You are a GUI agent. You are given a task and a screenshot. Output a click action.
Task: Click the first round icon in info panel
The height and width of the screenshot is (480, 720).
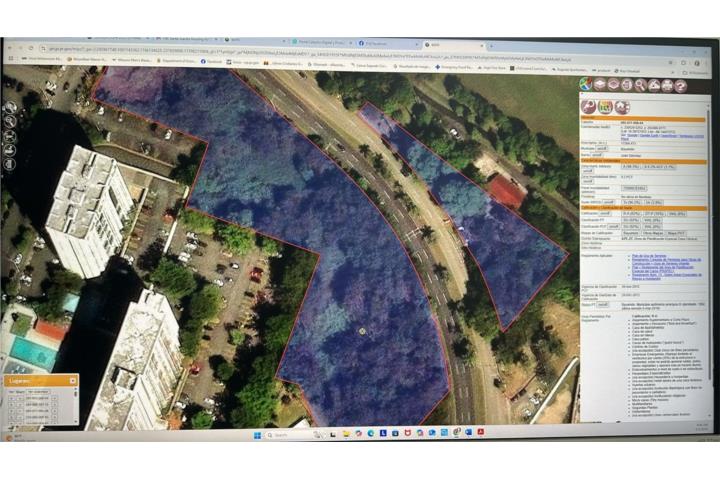pos(587,106)
